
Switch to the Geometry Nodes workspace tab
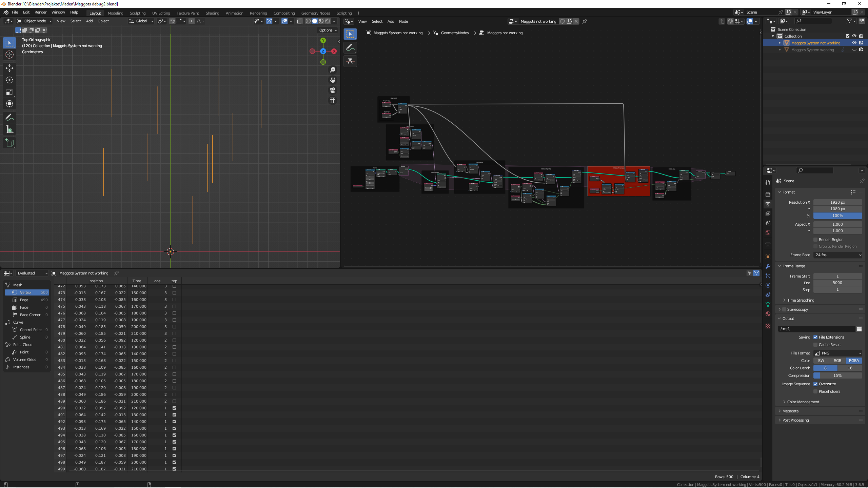315,13
